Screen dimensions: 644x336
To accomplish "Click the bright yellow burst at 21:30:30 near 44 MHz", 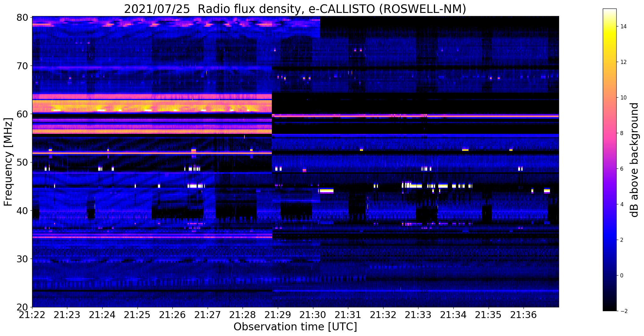I will tap(326, 191).
